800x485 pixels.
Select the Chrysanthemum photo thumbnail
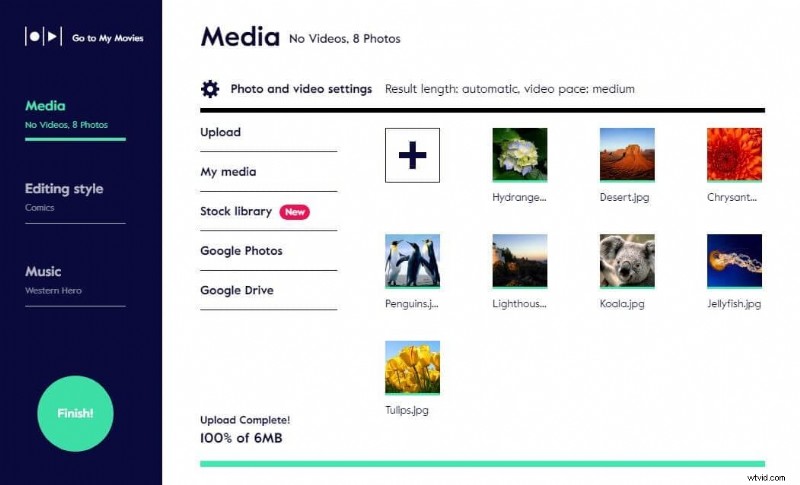pyautogui.click(x=734, y=155)
